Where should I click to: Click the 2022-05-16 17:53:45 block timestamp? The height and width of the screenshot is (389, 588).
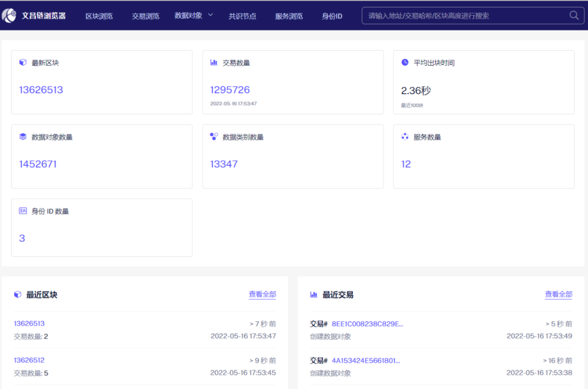pyautogui.click(x=243, y=373)
